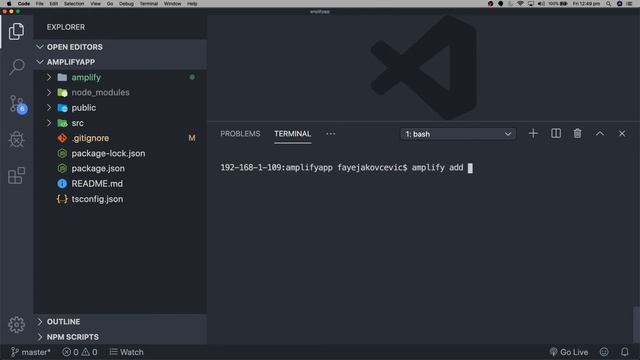Open the Go menu
Screen dimensions: 640x360
[110, 4]
